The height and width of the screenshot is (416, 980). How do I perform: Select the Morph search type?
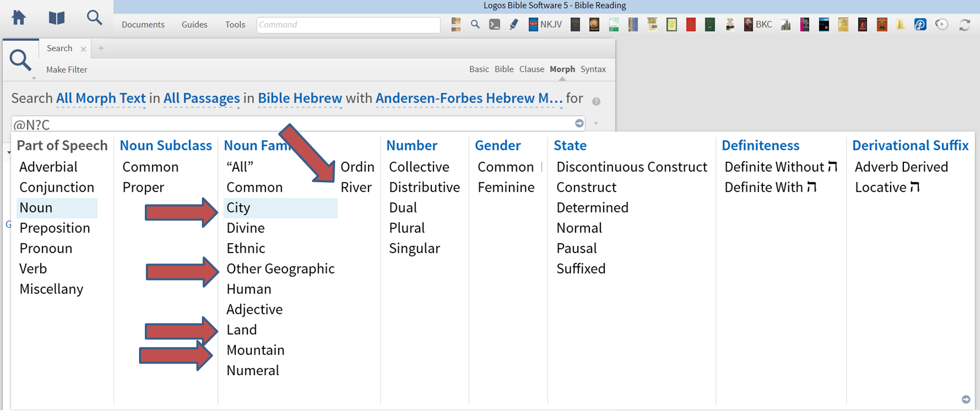[x=562, y=69]
